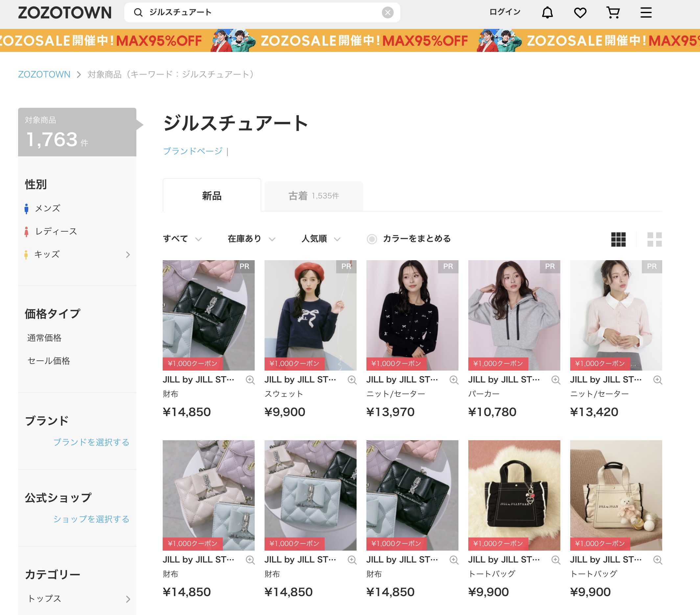Screen dimensions: 700x615
Task: Expand the キッズ category chevron
Action: tap(128, 255)
